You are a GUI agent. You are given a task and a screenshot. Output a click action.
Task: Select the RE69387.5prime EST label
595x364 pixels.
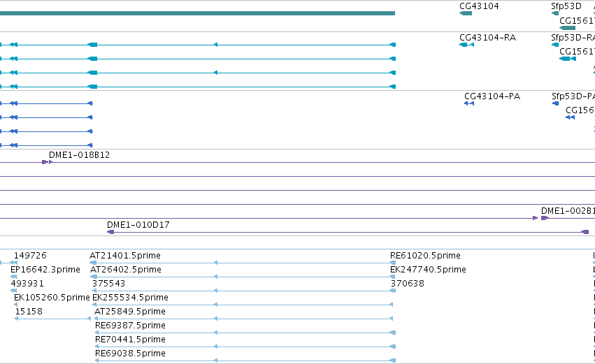[130, 326]
